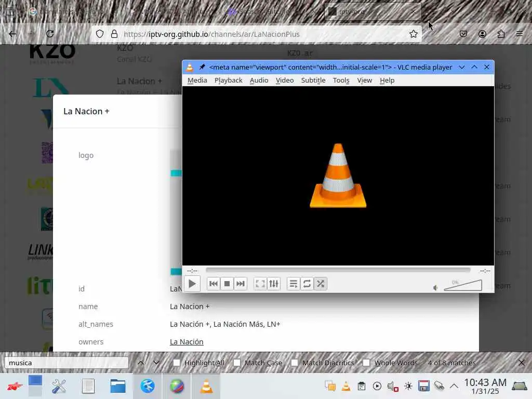
Task: Open VLC Subtitle menu
Action: pos(313,81)
